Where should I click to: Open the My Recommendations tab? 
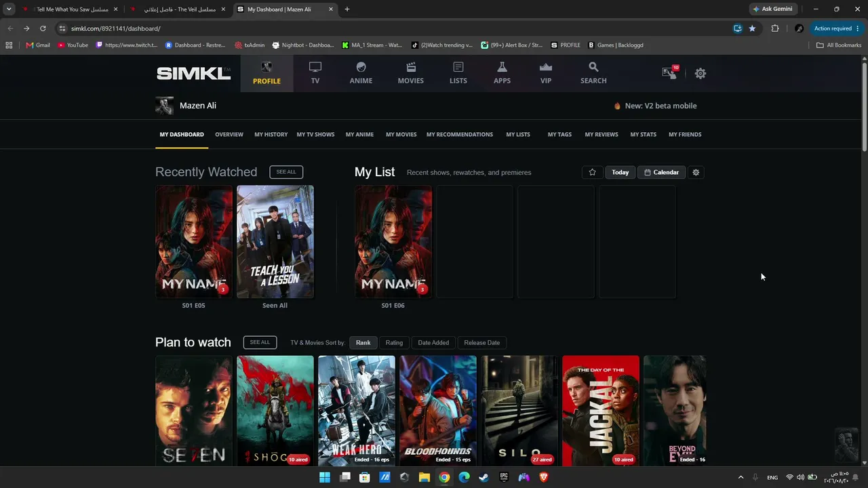click(x=460, y=134)
